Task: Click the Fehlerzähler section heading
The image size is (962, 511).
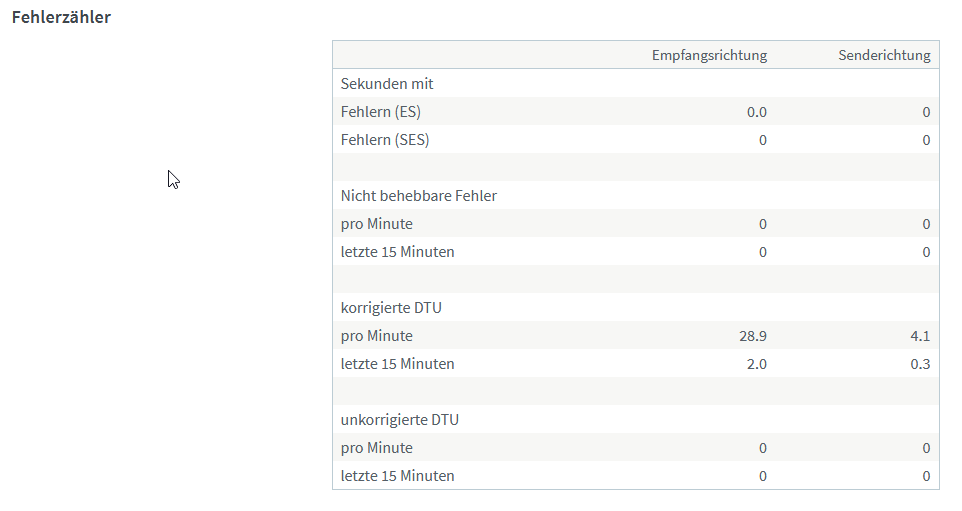Action: coord(61,17)
